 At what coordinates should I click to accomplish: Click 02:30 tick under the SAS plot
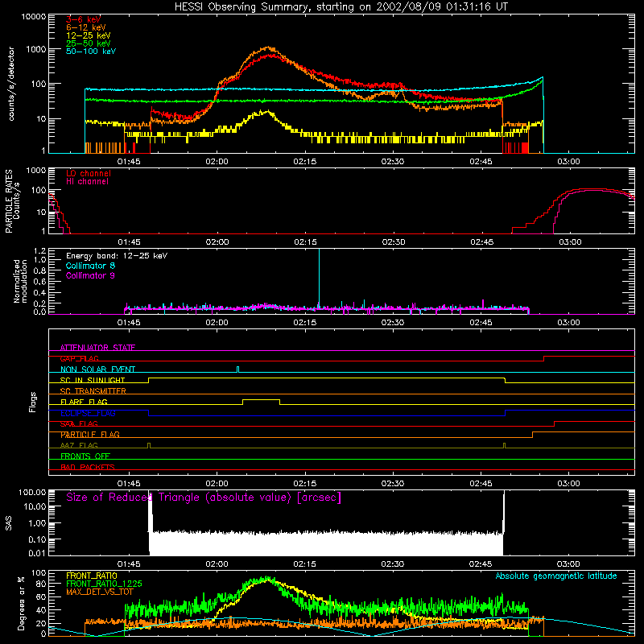pos(393,564)
